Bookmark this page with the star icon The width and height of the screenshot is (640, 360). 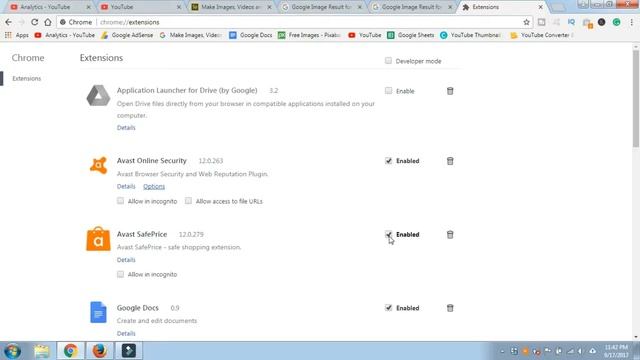[526, 22]
